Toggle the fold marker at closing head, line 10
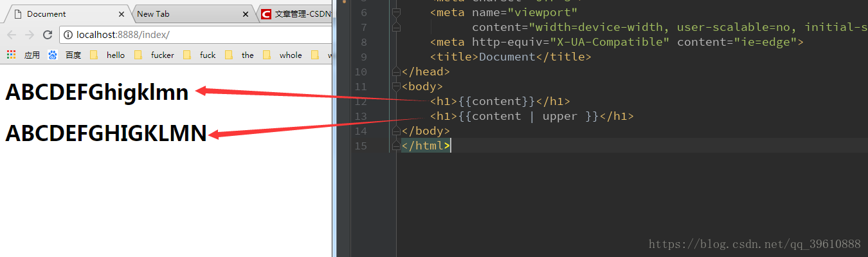The width and height of the screenshot is (868, 257). point(397,71)
